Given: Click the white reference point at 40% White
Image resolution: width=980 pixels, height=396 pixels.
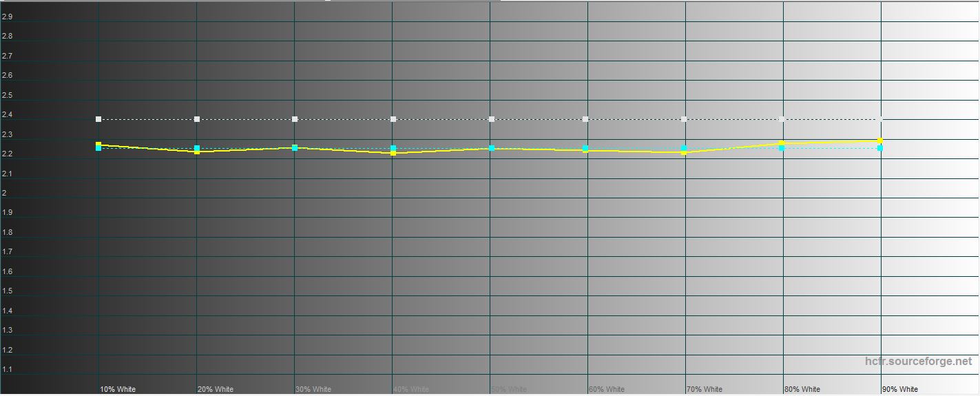Looking at the screenshot, I should (x=393, y=119).
